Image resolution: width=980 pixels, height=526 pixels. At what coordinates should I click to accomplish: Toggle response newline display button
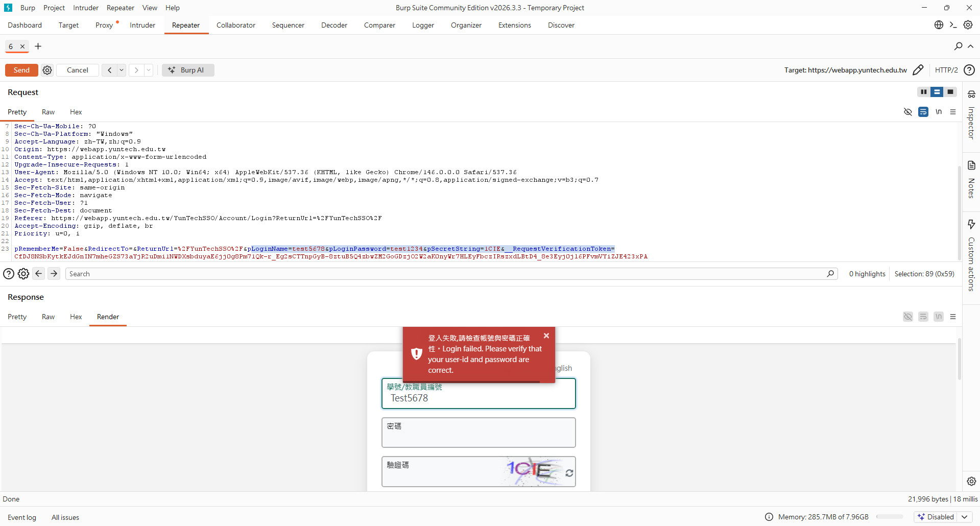click(x=939, y=317)
